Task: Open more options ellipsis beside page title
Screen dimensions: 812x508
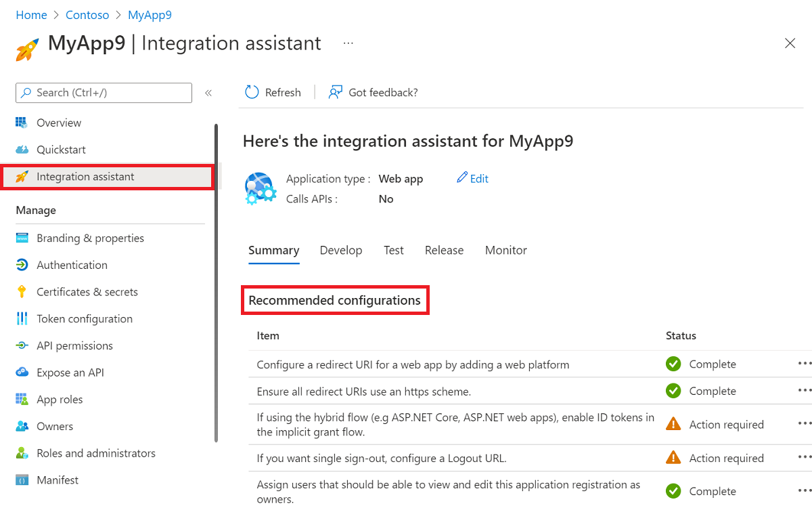Action: pyautogui.click(x=348, y=43)
